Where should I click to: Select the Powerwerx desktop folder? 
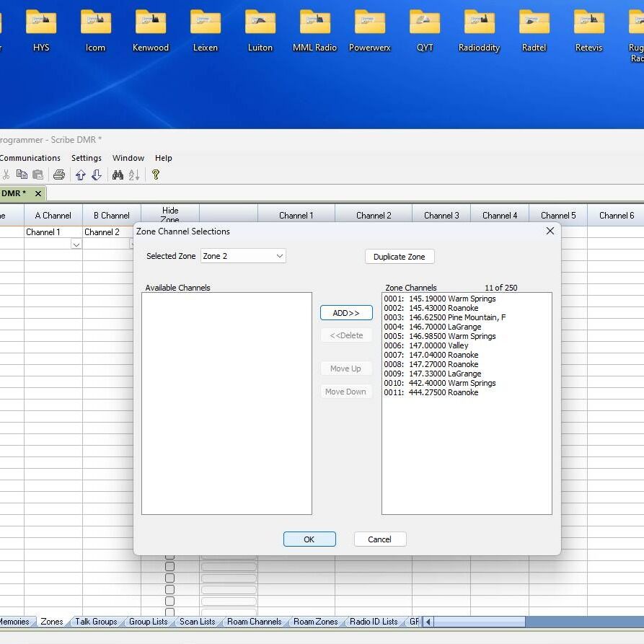[370, 31]
